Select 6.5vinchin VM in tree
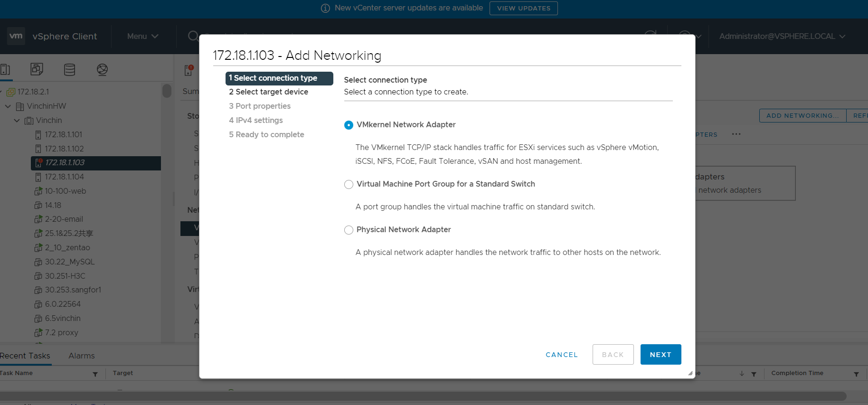 [x=63, y=319]
